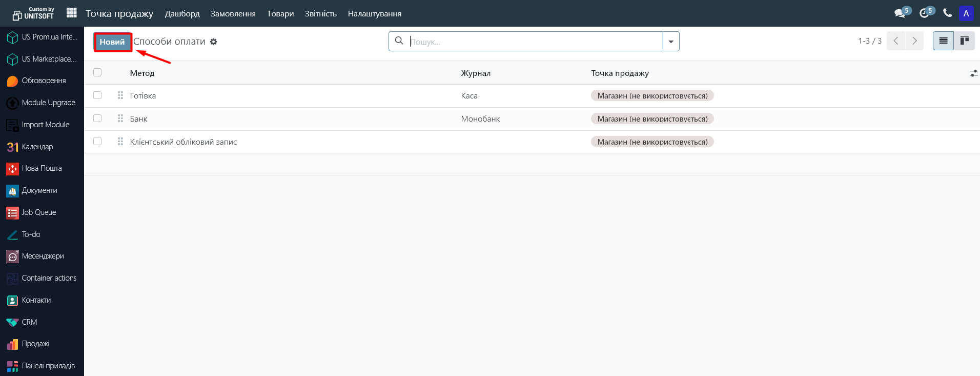Open the CRM app in sidebar

click(x=29, y=322)
